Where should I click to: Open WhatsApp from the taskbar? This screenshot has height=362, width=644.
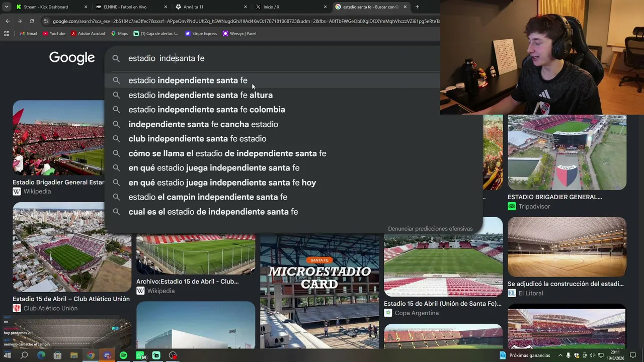pyautogui.click(x=140, y=355)
